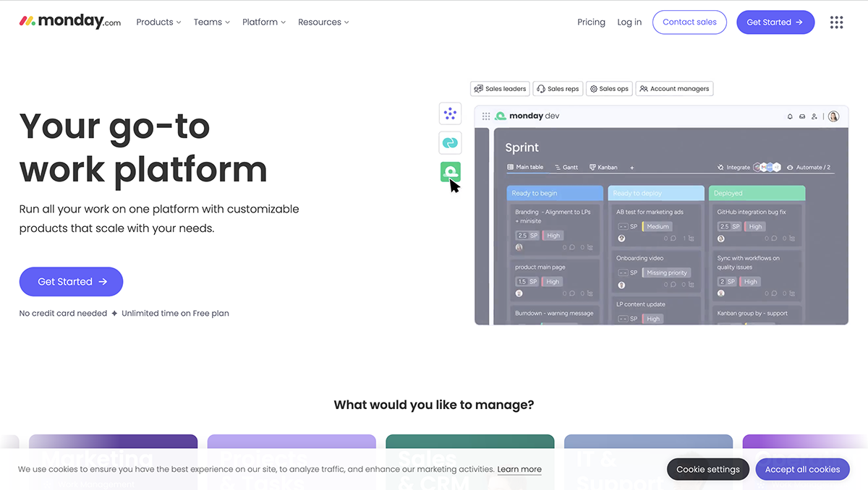Toggle the Account managers filter chip
The height and width of the screenshot is (490, 868).
coord(674,88)
